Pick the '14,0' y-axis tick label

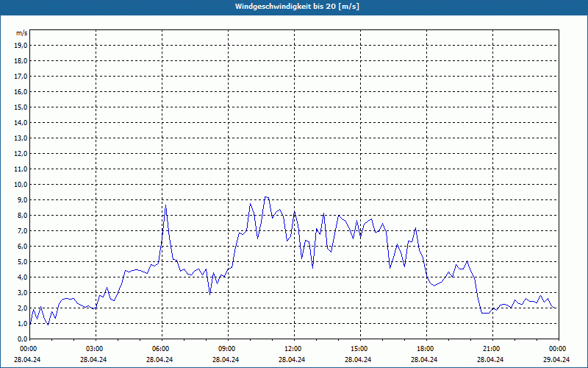tap(21, 122)
